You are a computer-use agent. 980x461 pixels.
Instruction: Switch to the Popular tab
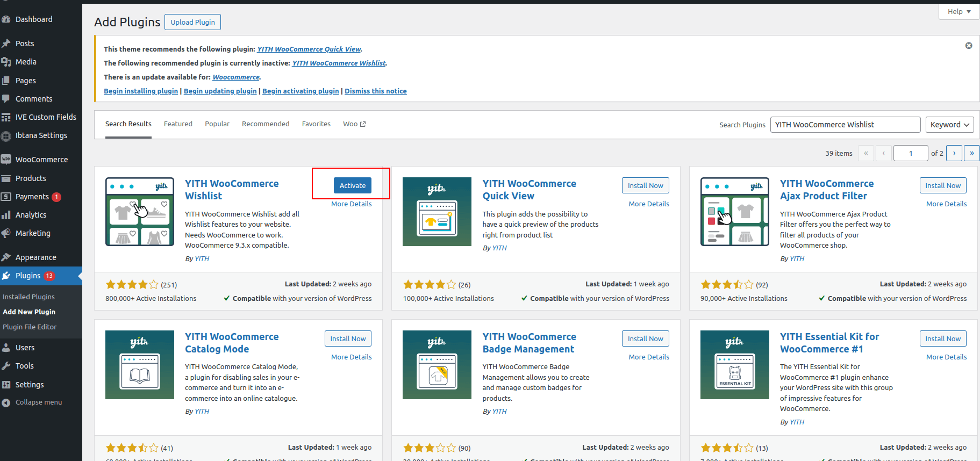(x=217, y=124)
